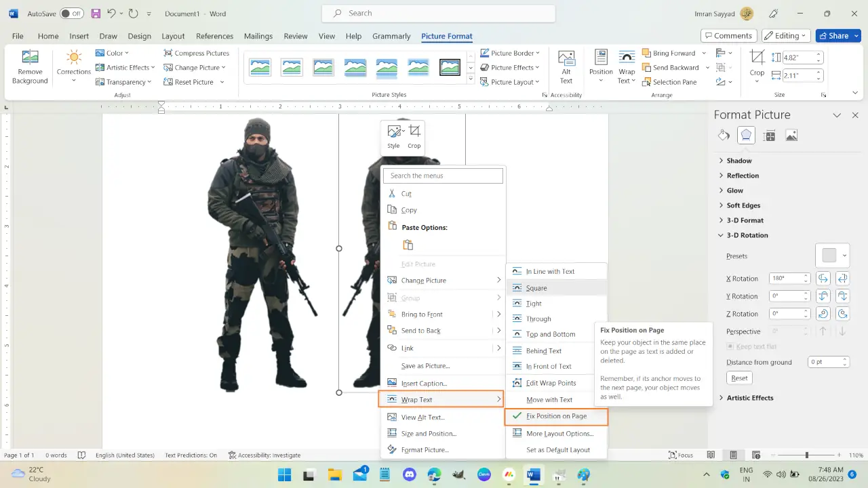Image resolution: width=868 pixels, height=488 pixels.
Task: Adjust the zoom slider in status bar
Action: 806,455
